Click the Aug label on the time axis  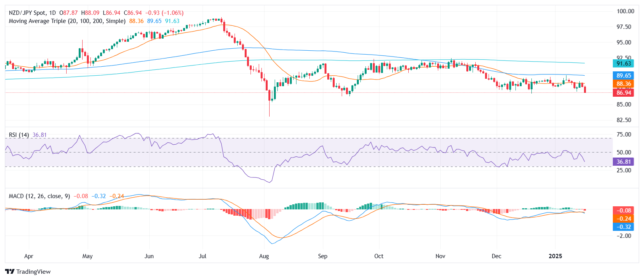264,256
